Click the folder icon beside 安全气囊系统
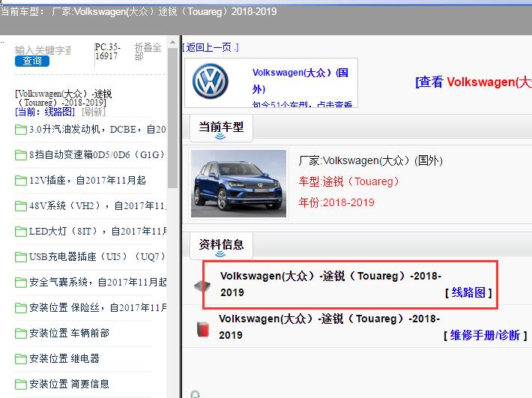 tap(21, 283)
